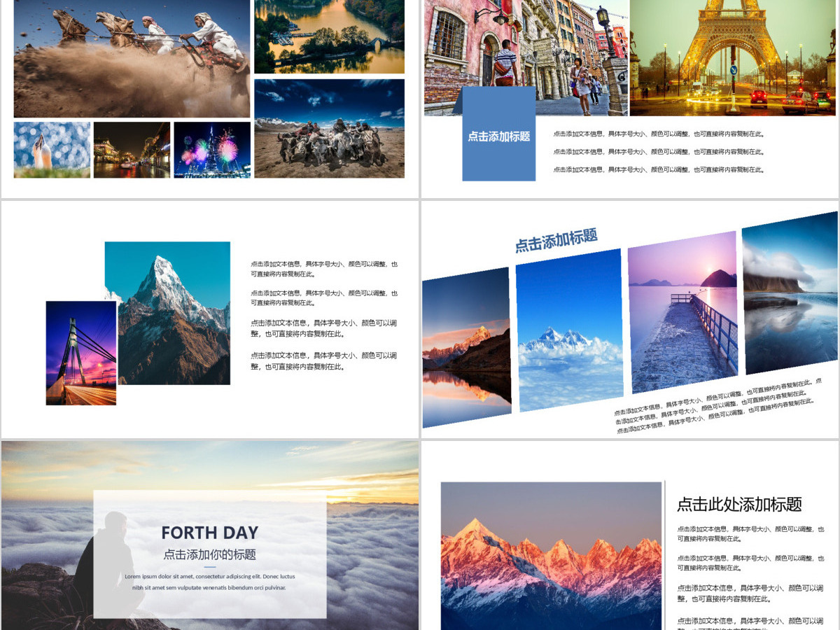Select the slanted mountain lake reflection photo
Viewport: 840px width, 630px height.
466,347
